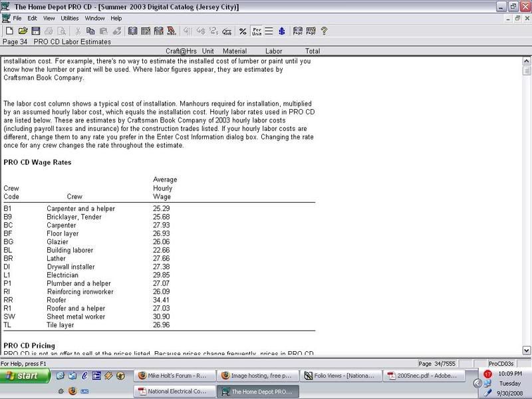This screenshot has width=532, height=399.
Task: Open the Utilities menu
Action: (70, 19)
